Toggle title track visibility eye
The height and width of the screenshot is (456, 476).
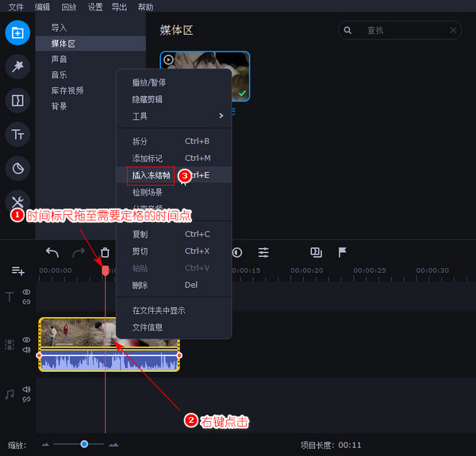point(26,292)
